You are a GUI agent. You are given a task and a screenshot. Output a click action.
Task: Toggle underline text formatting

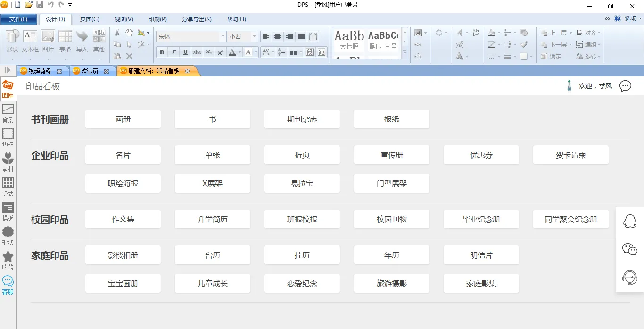pyautogui.click(x=185, y=52)
